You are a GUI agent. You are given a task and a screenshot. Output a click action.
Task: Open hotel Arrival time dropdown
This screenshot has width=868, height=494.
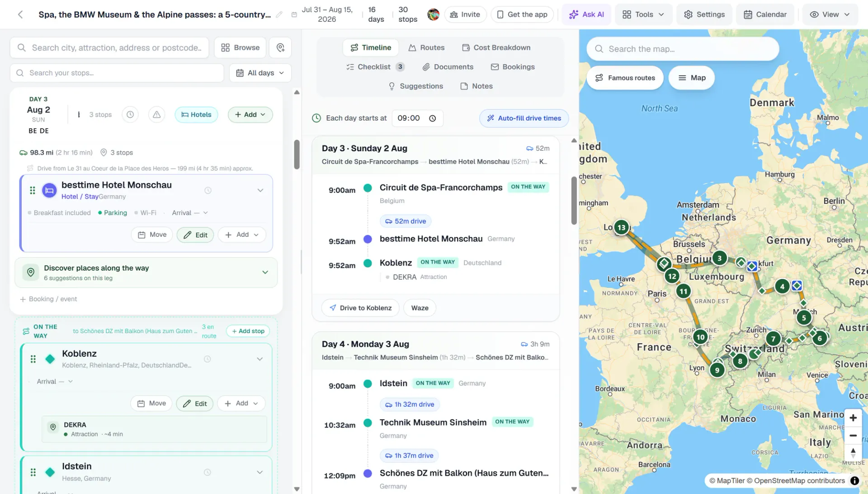[190, 213]
